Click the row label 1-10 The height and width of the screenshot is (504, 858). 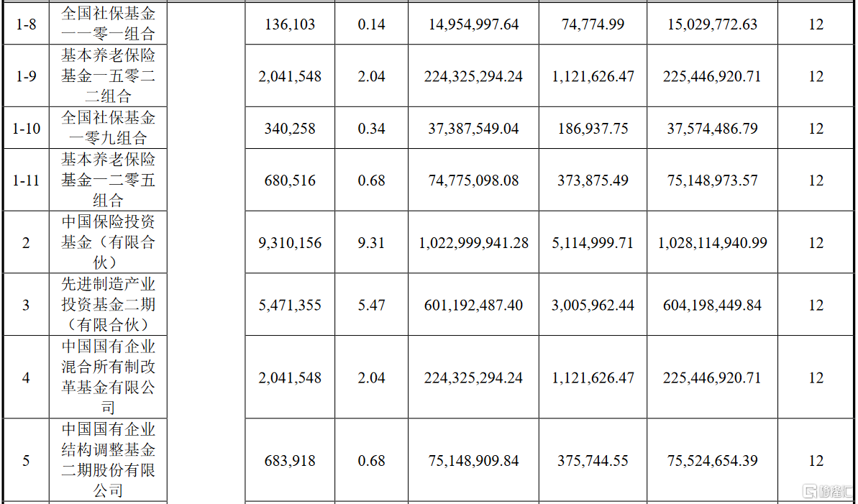(x=26, y=129)
